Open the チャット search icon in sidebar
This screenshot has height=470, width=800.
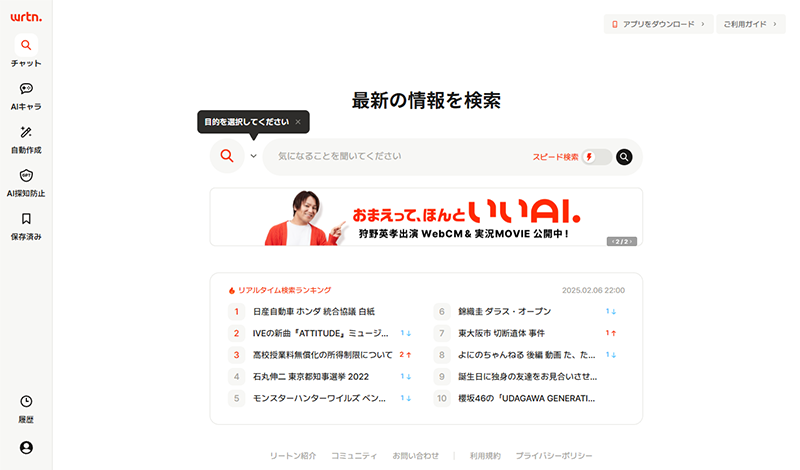26,45
